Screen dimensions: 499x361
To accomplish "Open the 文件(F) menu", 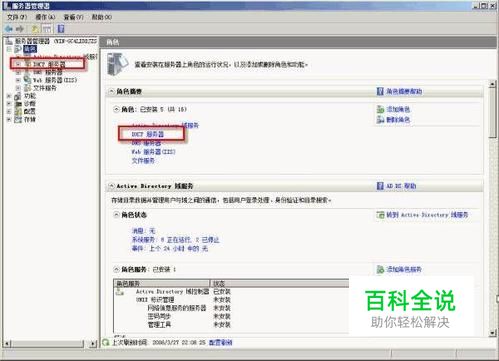I will point(17,17).
